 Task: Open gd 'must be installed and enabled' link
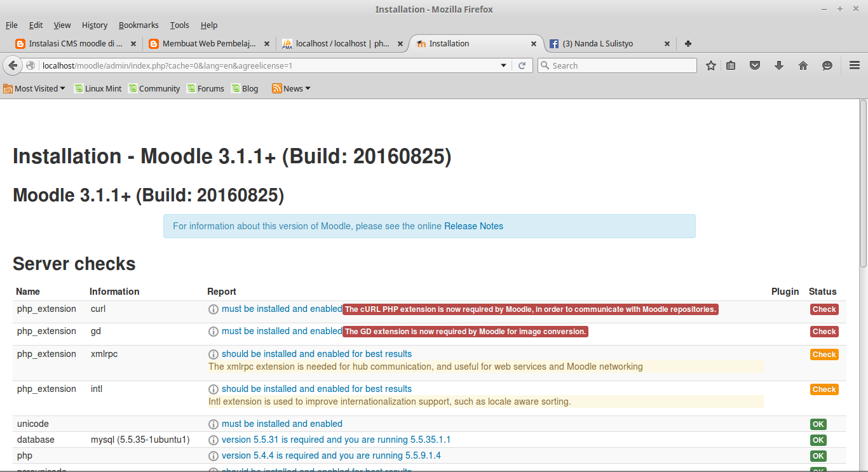tap(282, 332)
